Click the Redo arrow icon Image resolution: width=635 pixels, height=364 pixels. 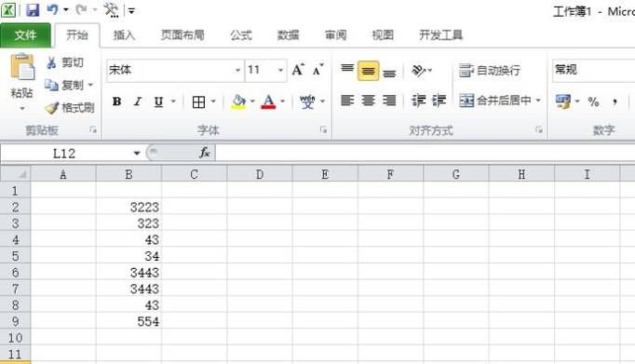[81, 9]
